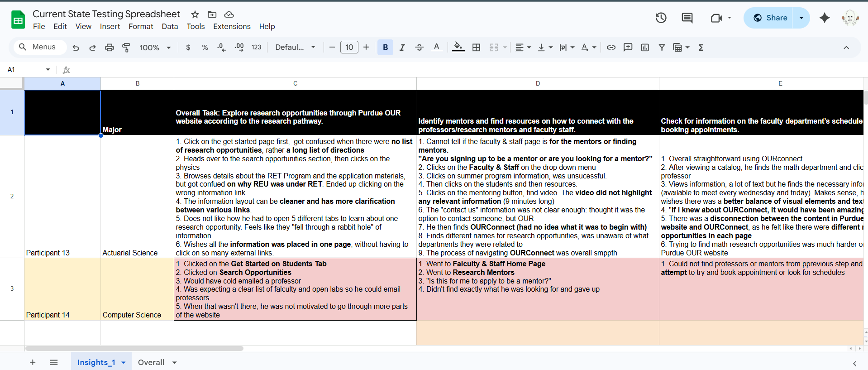Open the File menu
Image resolution: width=868 pixels, height=370 pixels.
click(39, 26)
